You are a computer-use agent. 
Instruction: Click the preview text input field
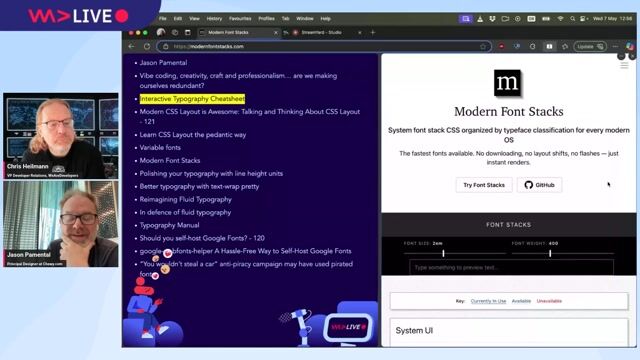pyautogui.click(x=511, y=268)
